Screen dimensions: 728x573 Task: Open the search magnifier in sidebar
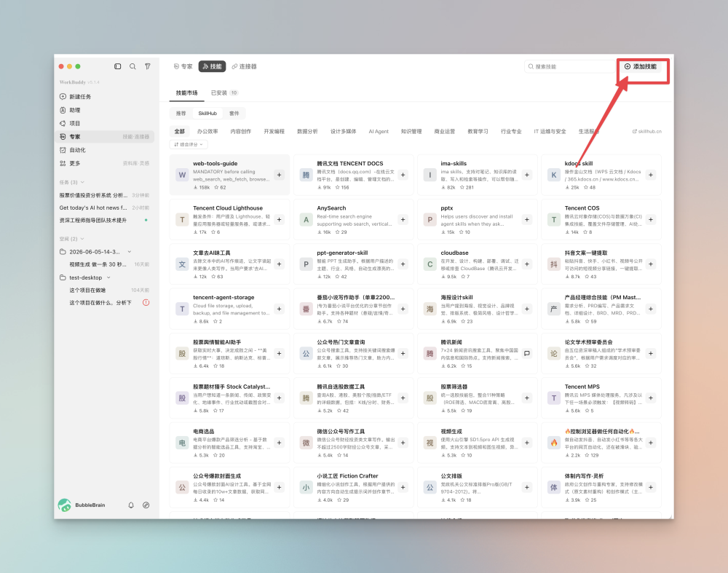click(132, 66)
